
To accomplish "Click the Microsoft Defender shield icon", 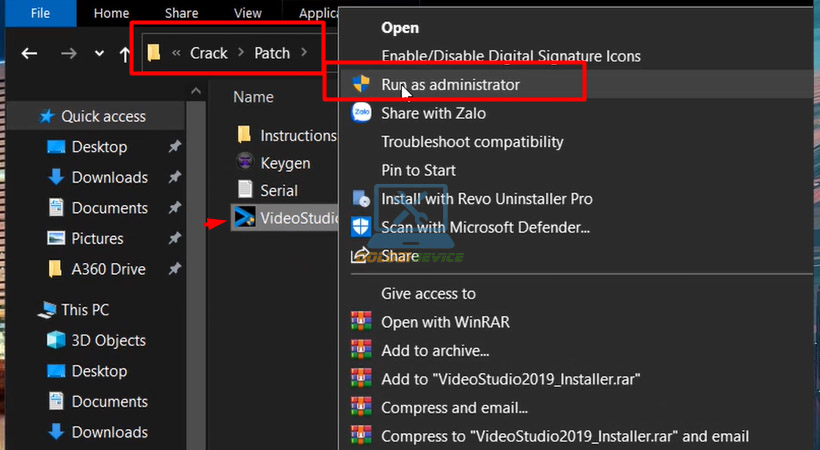I will (361, 227).
